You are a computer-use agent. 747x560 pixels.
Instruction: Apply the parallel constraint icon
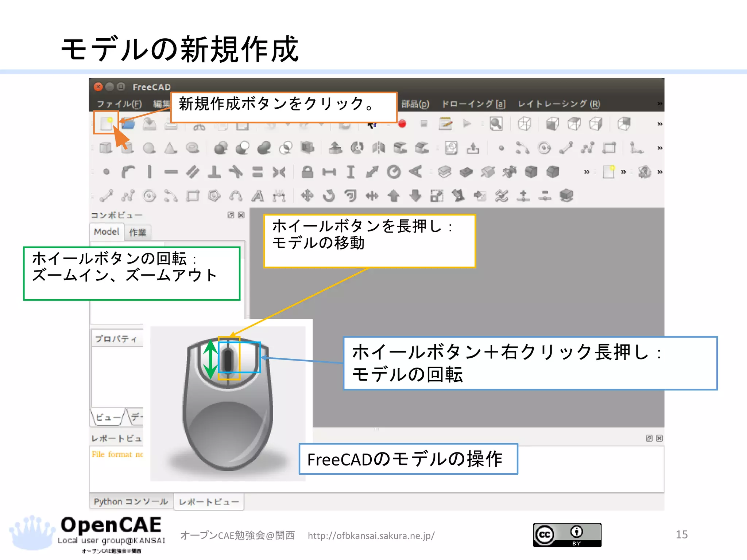[x=193, y=172]
